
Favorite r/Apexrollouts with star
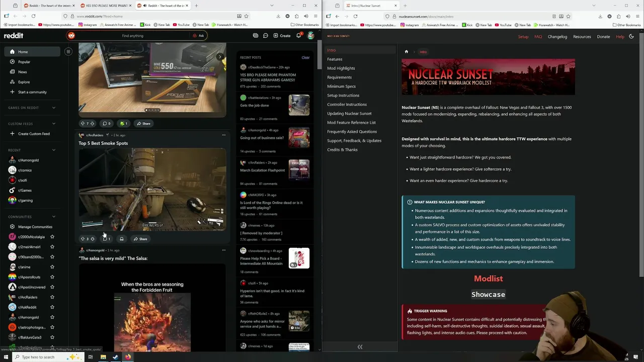pyautogui.click(x=52, y=277)
